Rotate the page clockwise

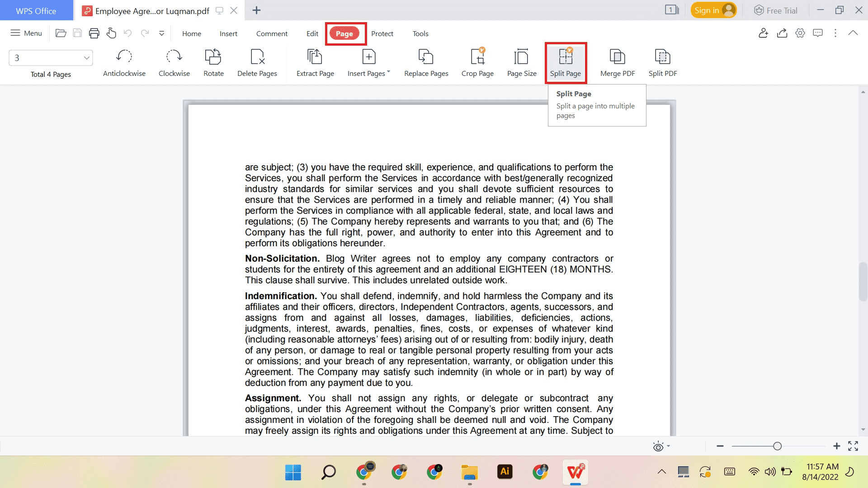point(174,62)
